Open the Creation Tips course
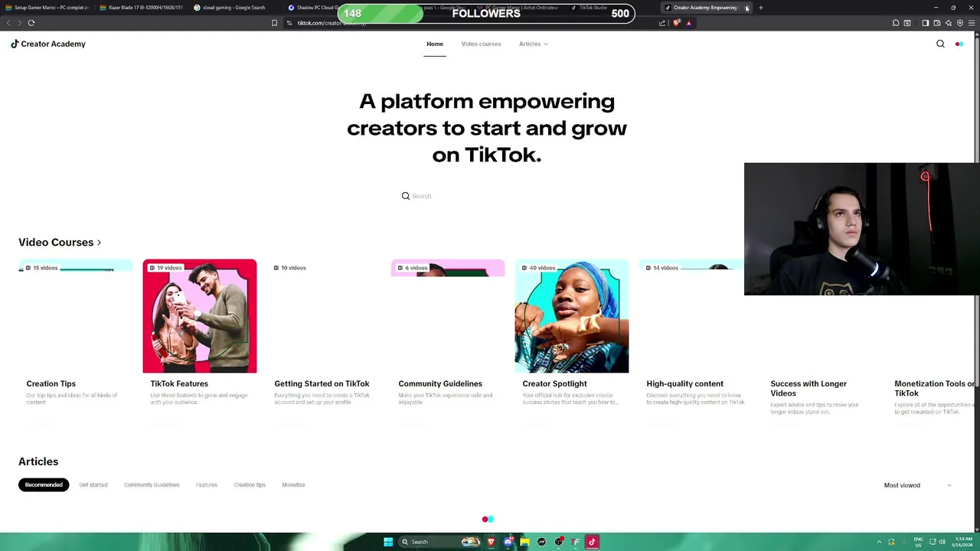Viewport: 980px width, 551px height. [x=51, y=384]
